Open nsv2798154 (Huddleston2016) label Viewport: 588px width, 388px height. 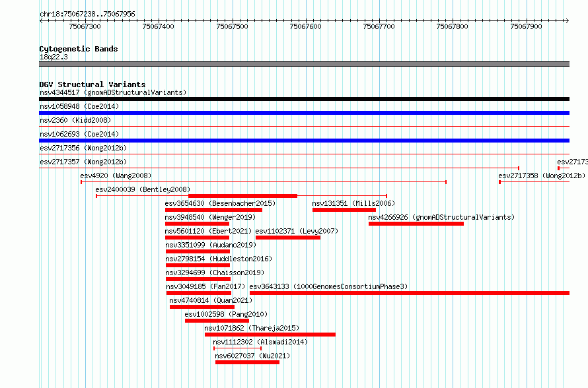click(219, 259)
